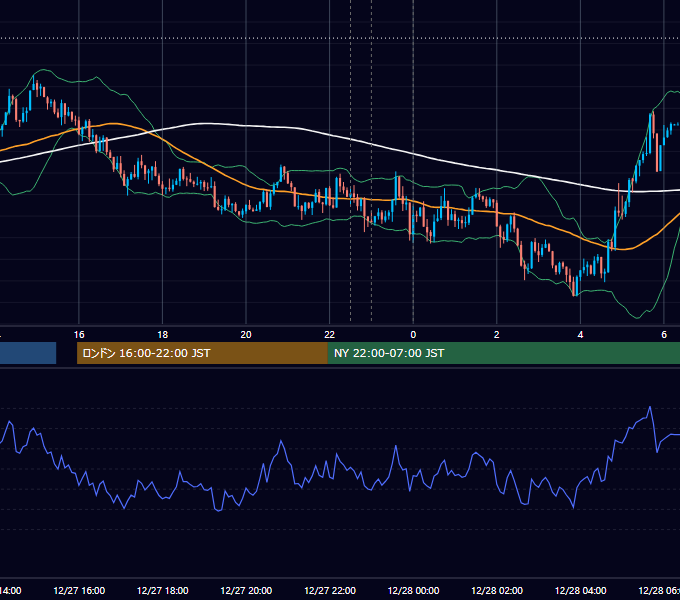
Task: Click hour label 20 on the upper axis
Action: click(x=246, y=335)
